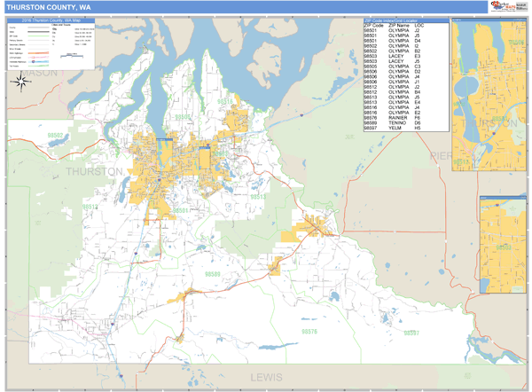Click the compass rose below the legend
Screen dimensions: 532x392
21,82
